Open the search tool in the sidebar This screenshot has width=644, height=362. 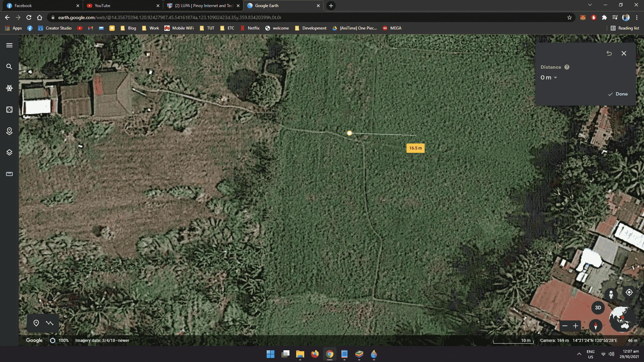[x=9, y=67]
